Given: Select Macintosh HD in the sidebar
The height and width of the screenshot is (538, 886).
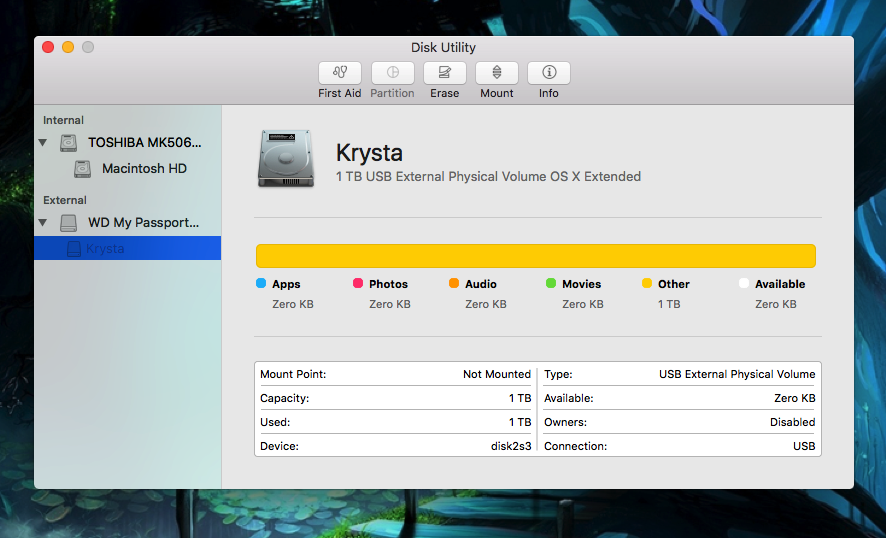Looking at the screenshot, I should click(144, 169).
